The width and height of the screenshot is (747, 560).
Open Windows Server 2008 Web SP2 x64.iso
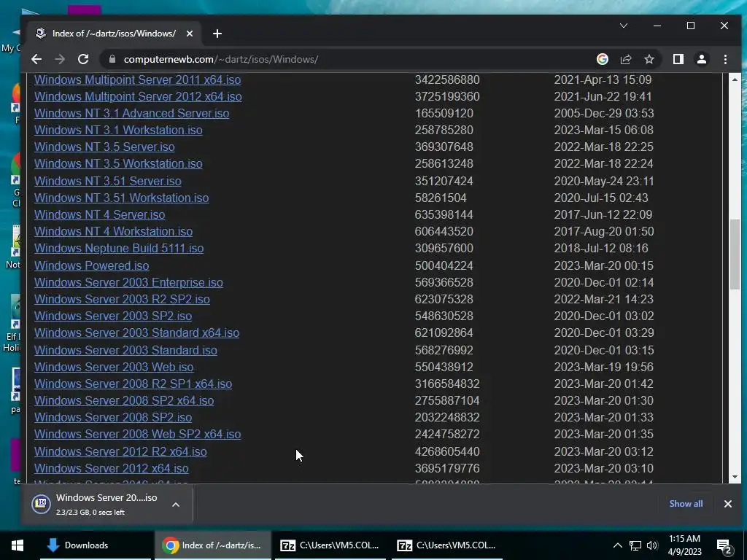click(138, 434)
